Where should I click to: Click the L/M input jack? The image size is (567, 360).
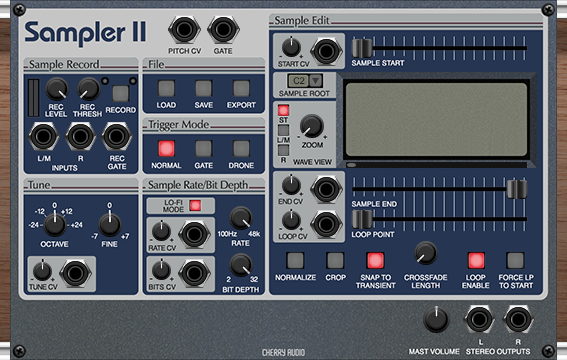(43, 137)
